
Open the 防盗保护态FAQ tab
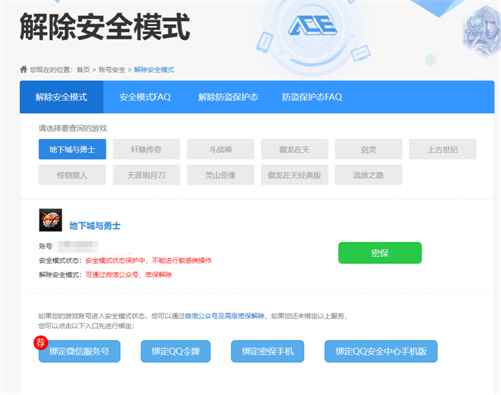coord(312,97)
